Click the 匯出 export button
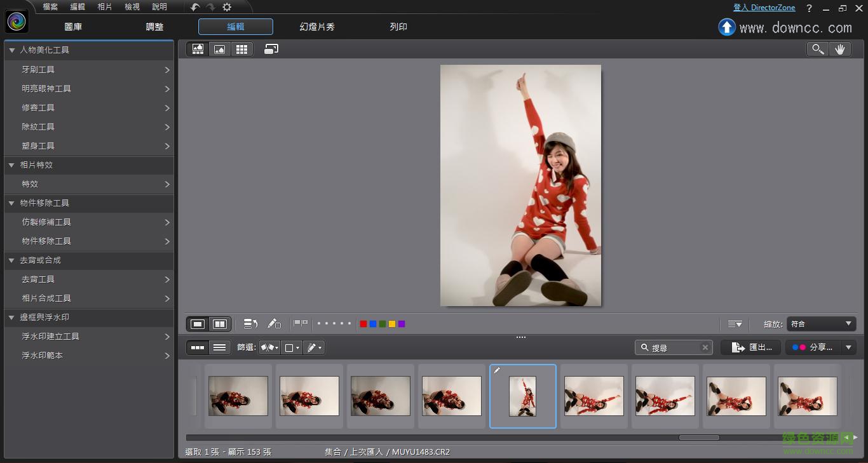 (750, 347)
